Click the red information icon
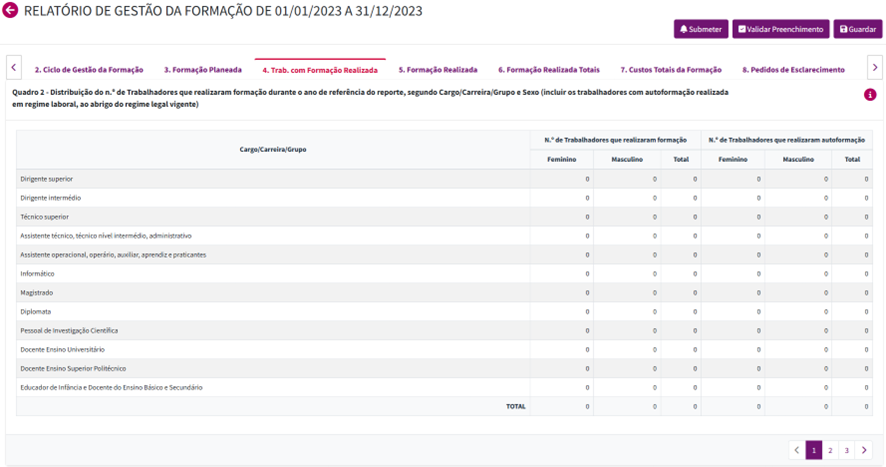 pos(870,95)
